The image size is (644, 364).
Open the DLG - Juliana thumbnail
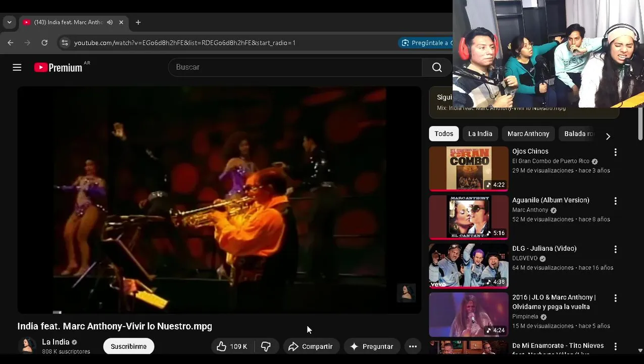pos(469,266)
